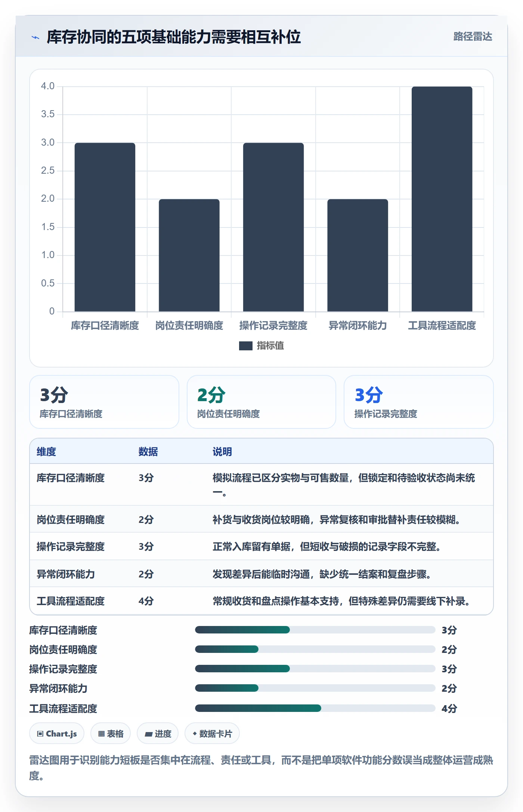The height and width of the screenshot is (812, 523).
Task: Click the square icon in Chart.js chip
Action: [40, 734]
